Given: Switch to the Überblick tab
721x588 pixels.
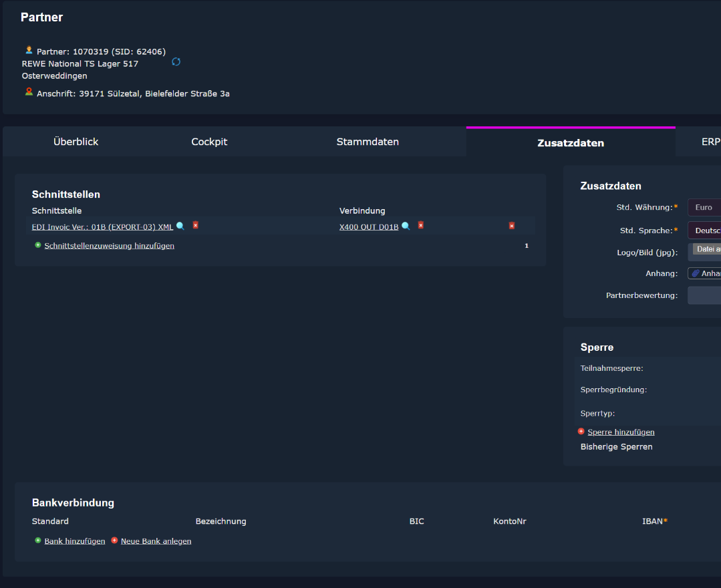Looking at the screenshot, I should tap(76, 142).
